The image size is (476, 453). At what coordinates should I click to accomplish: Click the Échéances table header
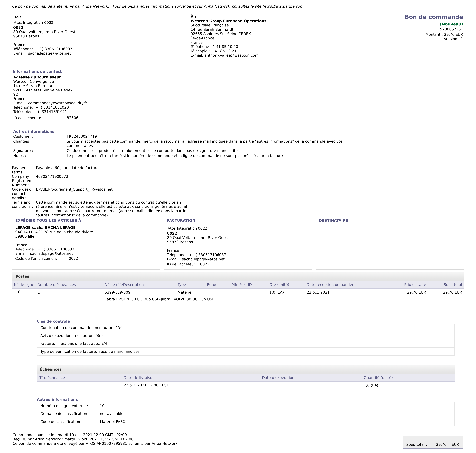click(51, 369)
